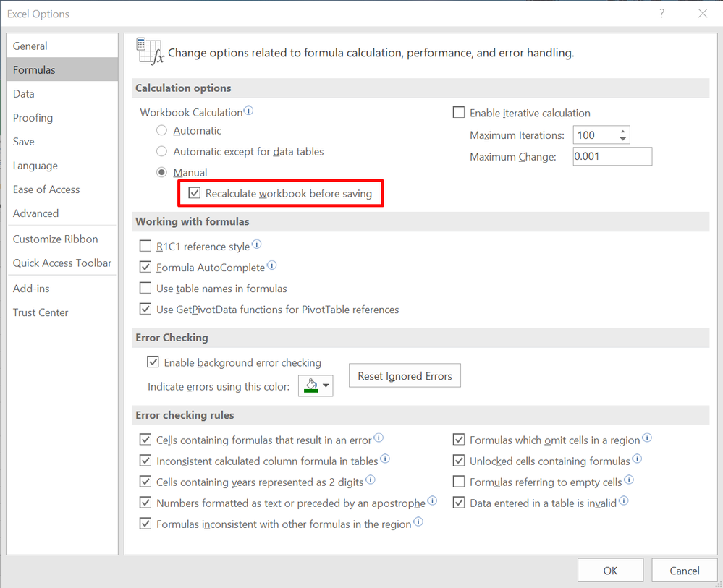The height and width of the screenshot is (588, 723).
Task: Click the Reset Ignored Errors button
Action: [405, 375]
